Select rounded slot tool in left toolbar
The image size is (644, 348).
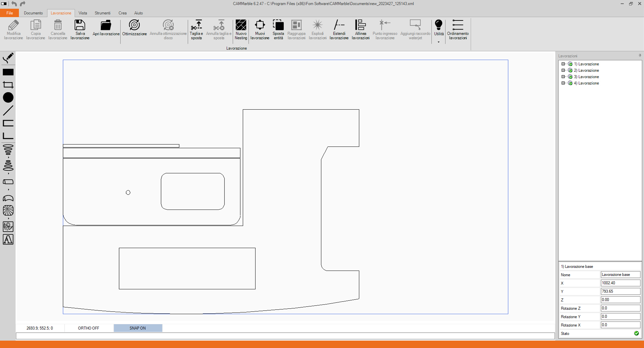point(8,182)
